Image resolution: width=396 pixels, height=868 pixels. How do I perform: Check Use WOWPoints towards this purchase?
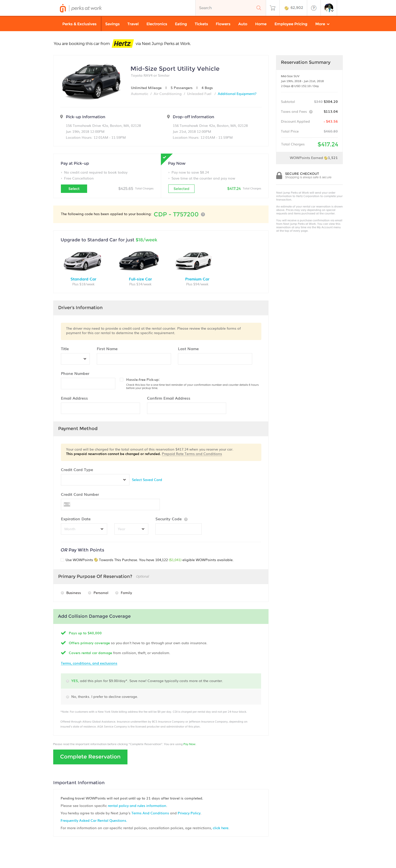62,560
